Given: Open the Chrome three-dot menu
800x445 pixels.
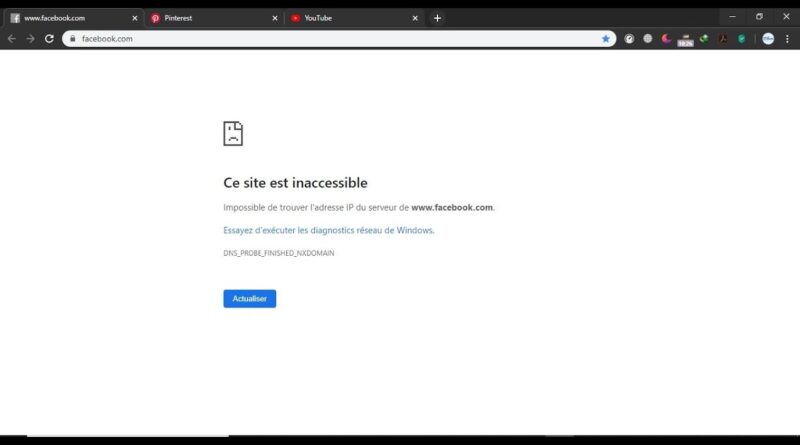Looking at the screenshot, I should pos(787,39).
